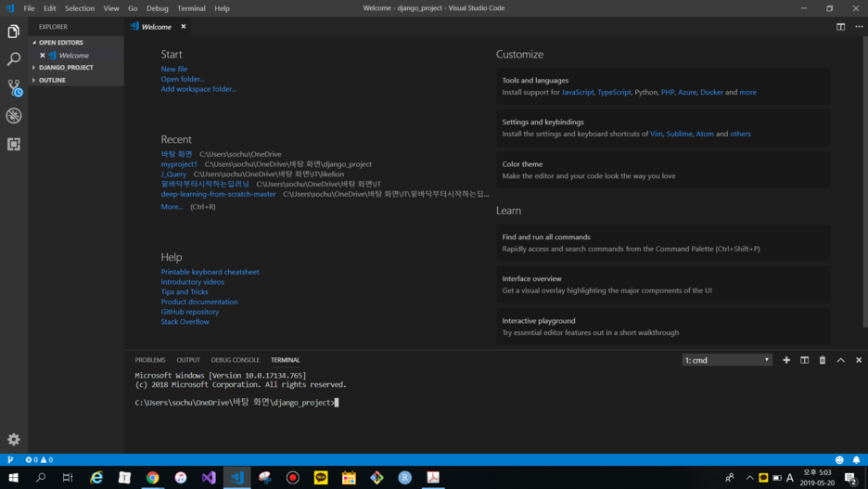The image size is (868, 489).
Task: Open the Edit menu
Action: 50,8
